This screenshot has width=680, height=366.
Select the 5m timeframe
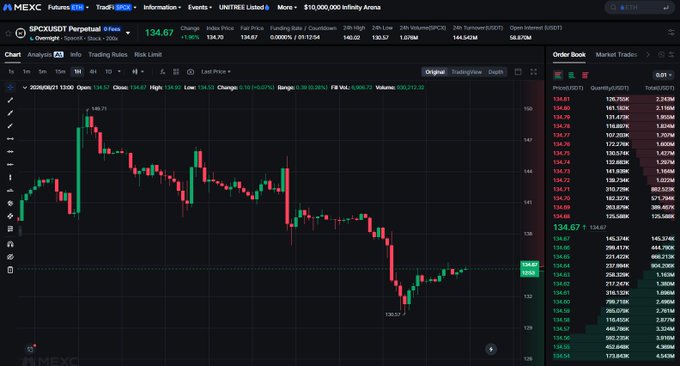coord(42,72)
